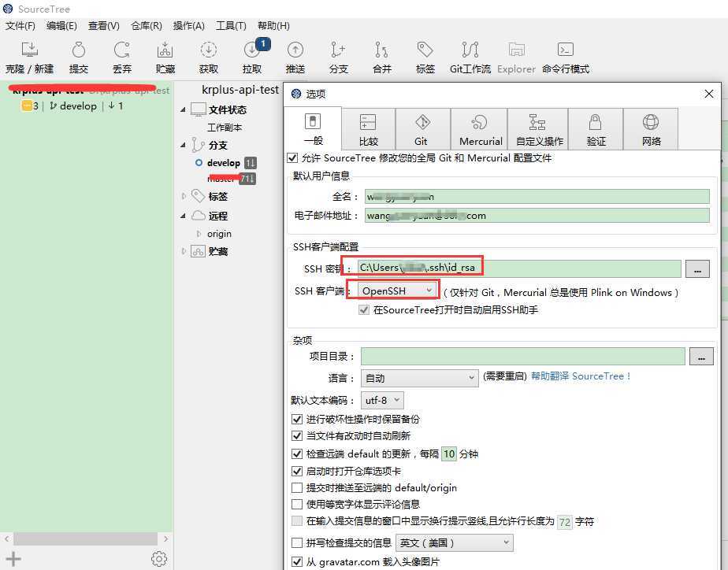Open the SSH 客户端 OpenSSH dropdown

pos(398,291)
